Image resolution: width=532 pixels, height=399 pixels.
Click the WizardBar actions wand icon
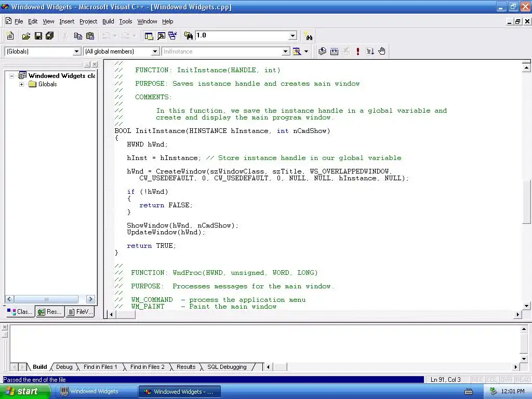point(297,51)
